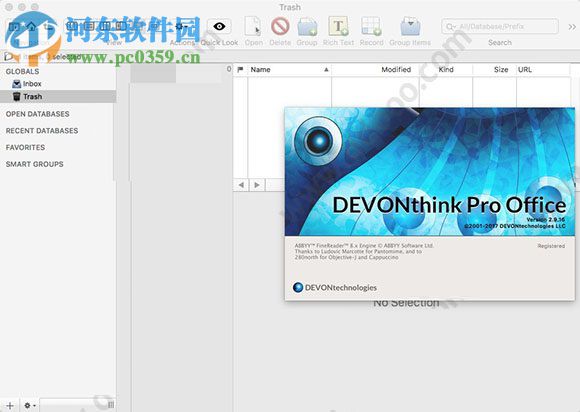
Task: Expand the OPEN DATABASES section
Action: point(37,114)
